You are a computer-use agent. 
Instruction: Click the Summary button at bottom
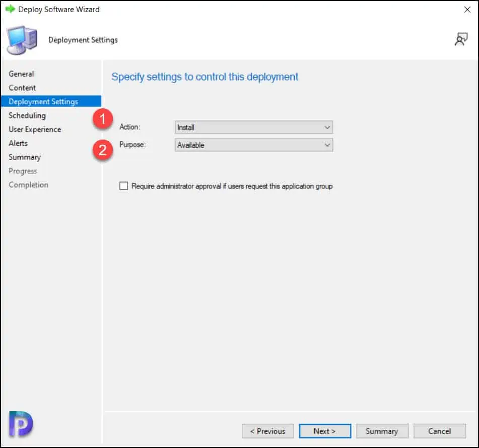[x=382, y=431]
